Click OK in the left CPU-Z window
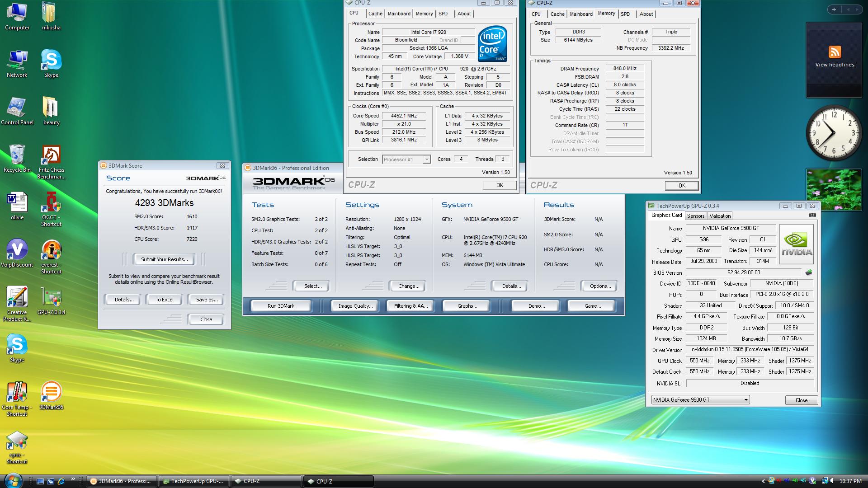This screenshot has width=868, height=488. (500, 185)
